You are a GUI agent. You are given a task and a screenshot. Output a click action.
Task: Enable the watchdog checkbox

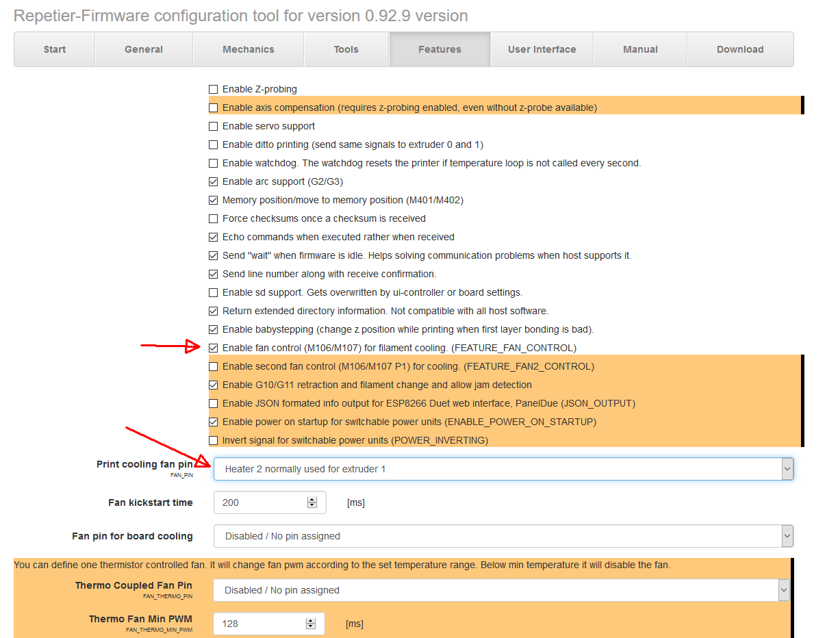click(x=213, y=163)
